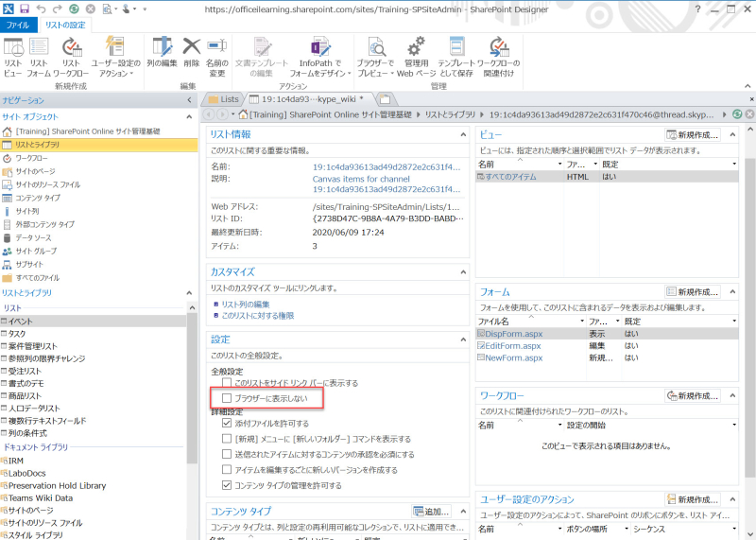Image resolution: width=756 pixels, height=540 pixels.
Task: Open the リスト列の編集 link
Action: (246, 305)
